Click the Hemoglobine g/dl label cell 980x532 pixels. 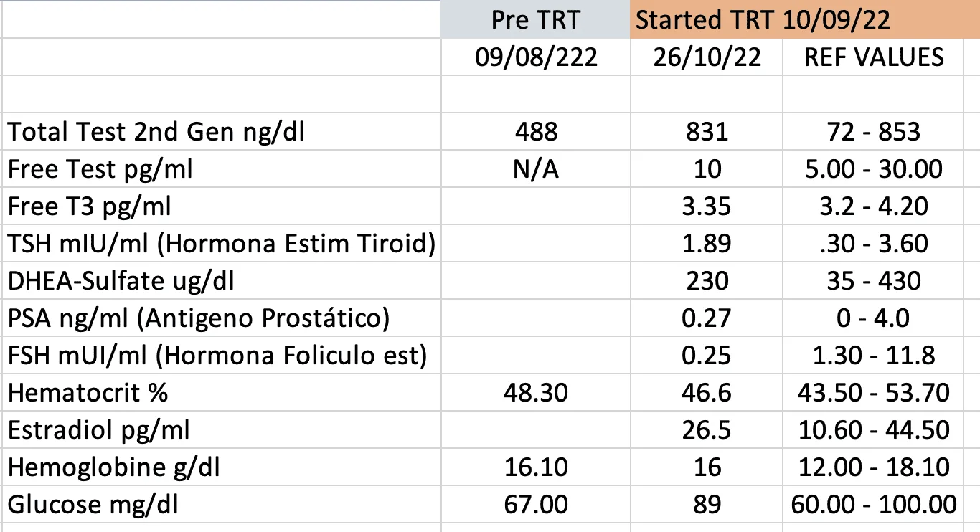pos(113,467)
